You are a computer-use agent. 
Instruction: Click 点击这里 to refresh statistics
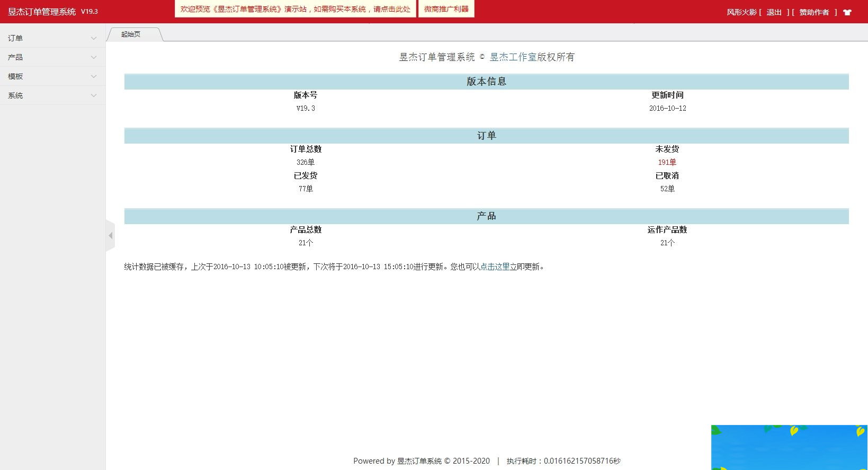tap(495, 267)
